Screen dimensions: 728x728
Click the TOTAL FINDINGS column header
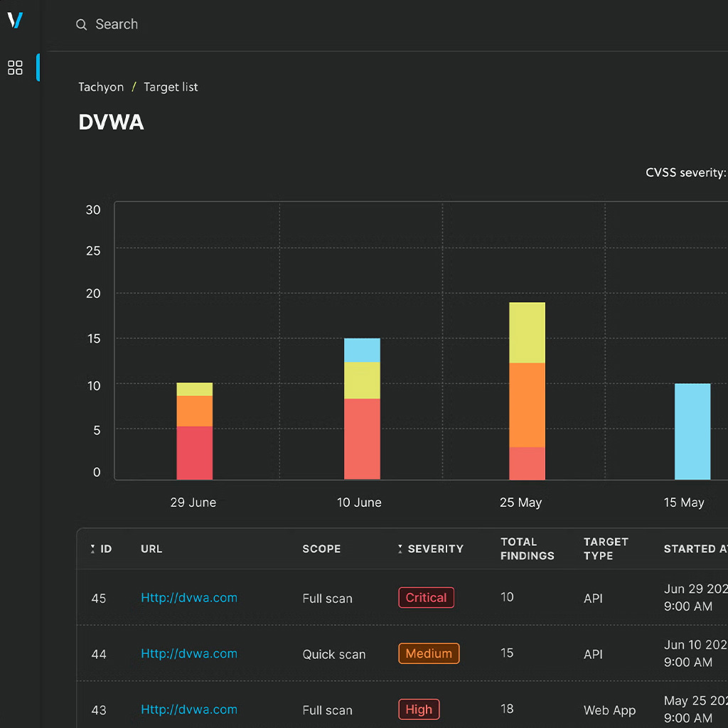point(528,549)
